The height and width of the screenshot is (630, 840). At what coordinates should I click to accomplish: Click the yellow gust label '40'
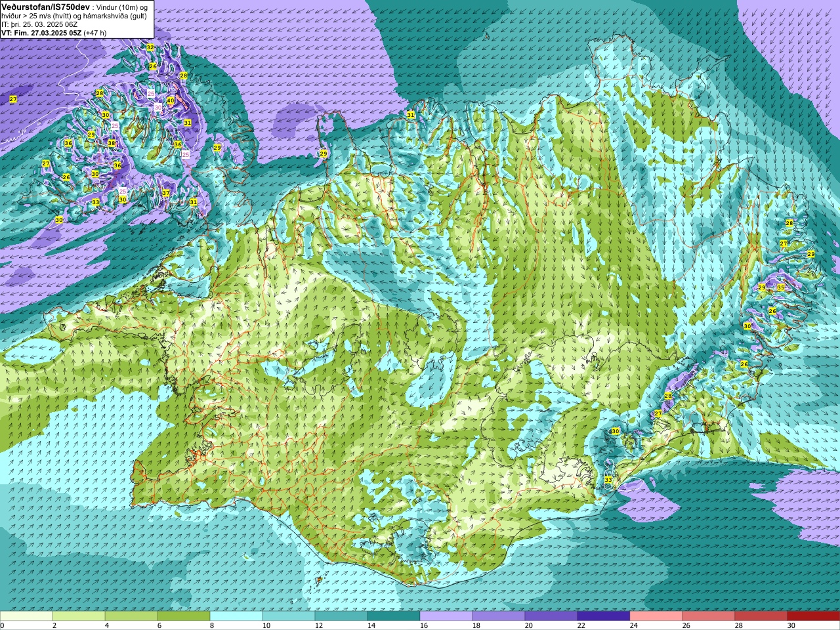[171, 100]
